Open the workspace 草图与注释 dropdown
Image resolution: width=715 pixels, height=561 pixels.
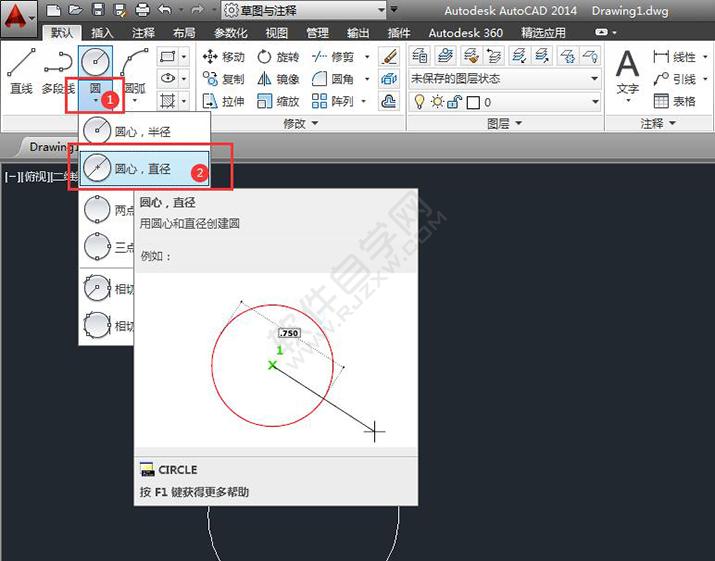304,10
